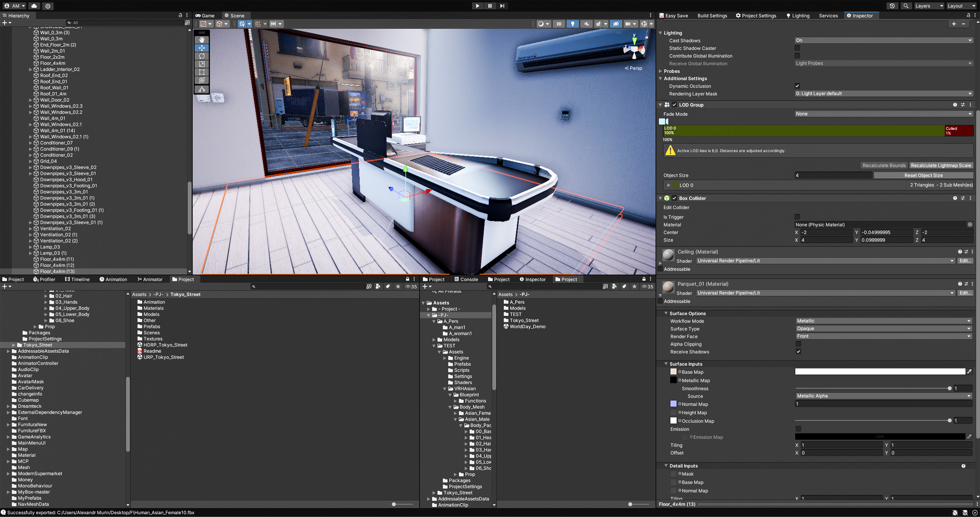Open Workflow Mode dropdown
Screen dimensions: 980x517
click(884, 321)
